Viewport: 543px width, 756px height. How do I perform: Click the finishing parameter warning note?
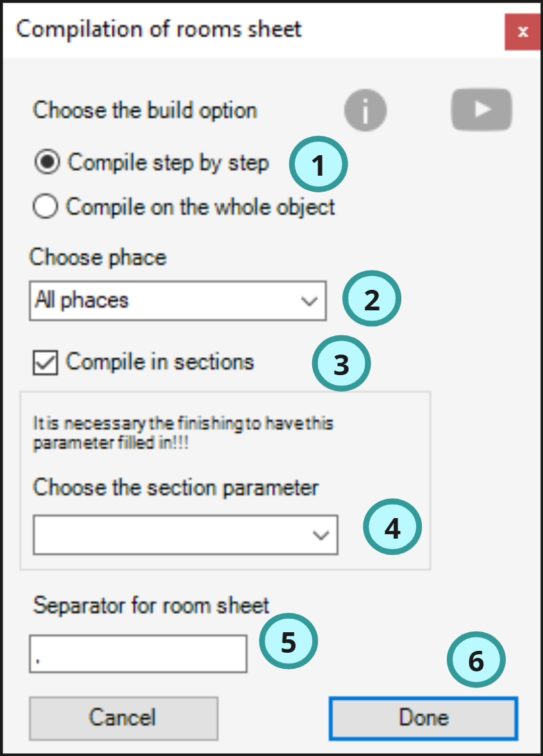[x=183, y=433]
